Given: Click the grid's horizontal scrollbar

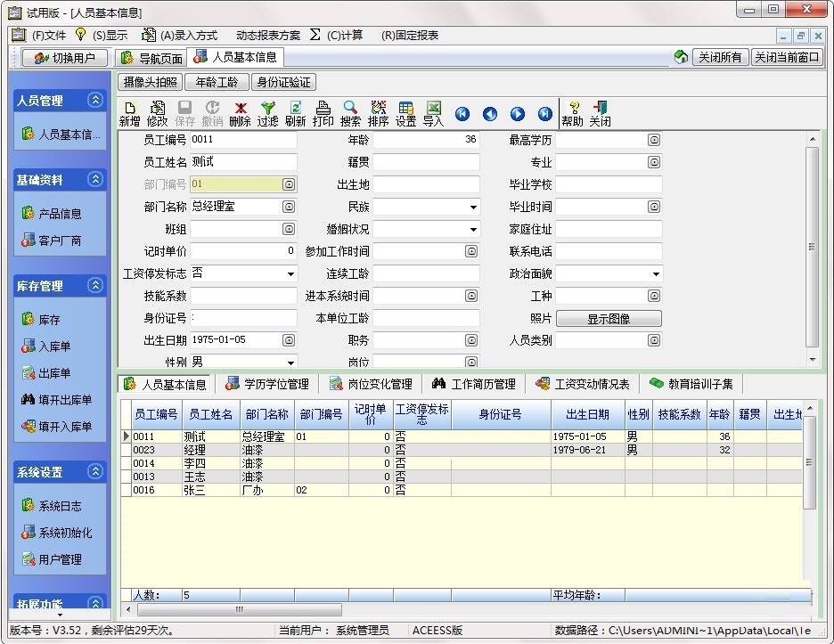Looking at the screenshot, I should tap(239, 610).
